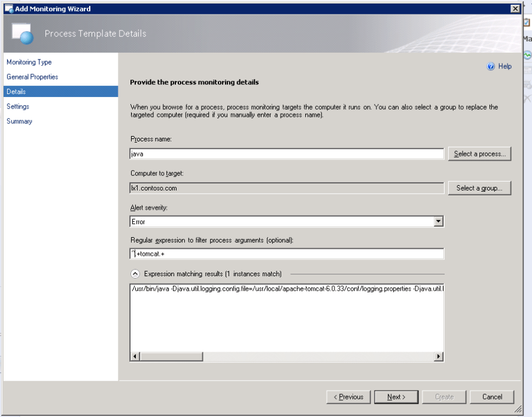Open the General Properties step
Viewport: 532px width, 417px height.
tap(32, 77)
